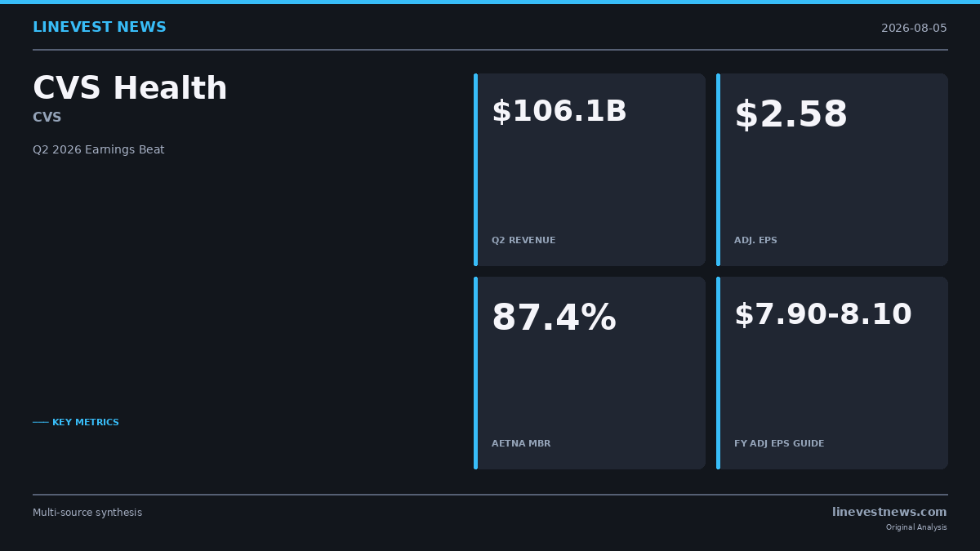Click the AETNA MBR label
This screenshot has width=980, height=551.
521,444
